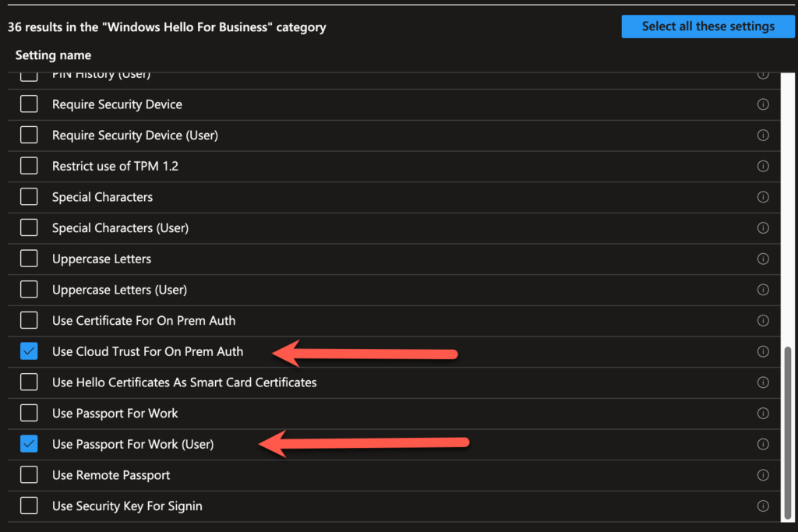This screenshot has width=798, height=532.
Task: View info for Use Security Key For Signin
Action: [x=763, y=506]
